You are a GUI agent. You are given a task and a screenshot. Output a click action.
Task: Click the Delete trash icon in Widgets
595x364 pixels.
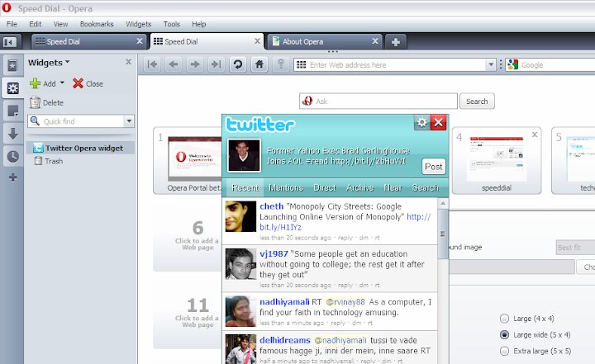point(36,102)
